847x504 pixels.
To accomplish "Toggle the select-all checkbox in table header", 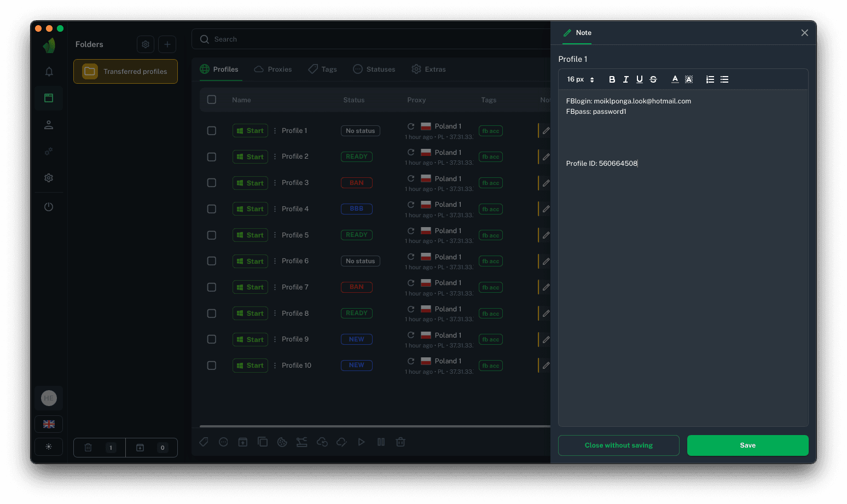I will (x=212, y=100).
